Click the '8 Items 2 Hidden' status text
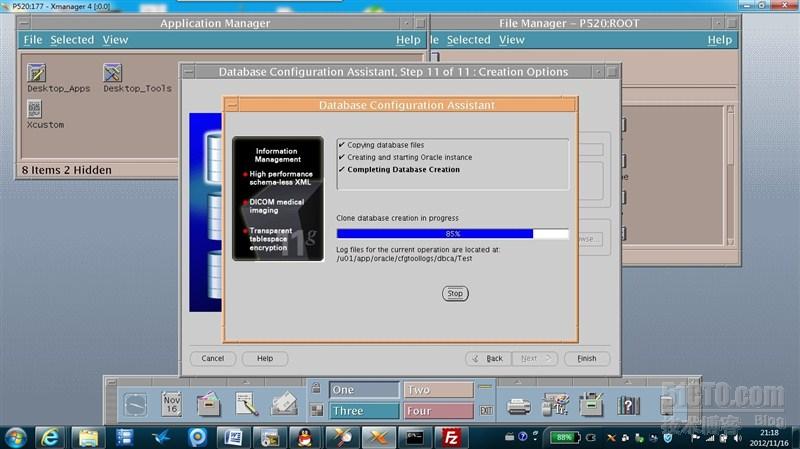The image size is (800, 449). pos(66,170)
